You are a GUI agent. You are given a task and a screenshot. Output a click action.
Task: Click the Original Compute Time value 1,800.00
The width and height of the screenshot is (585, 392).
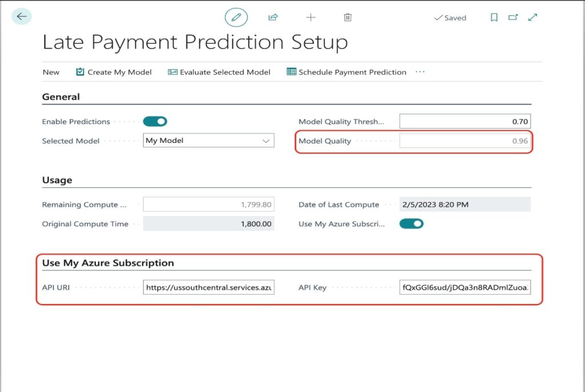tap(209, 223)
